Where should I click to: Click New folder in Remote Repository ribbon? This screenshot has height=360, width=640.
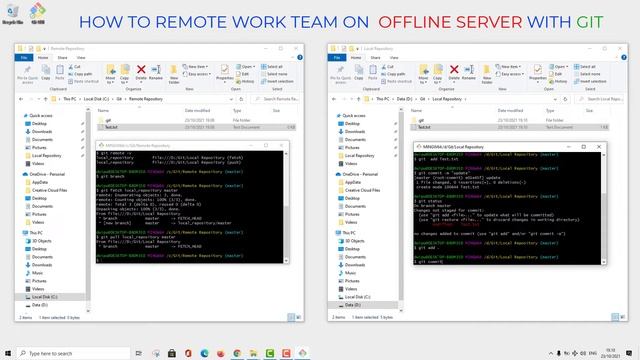174,74
